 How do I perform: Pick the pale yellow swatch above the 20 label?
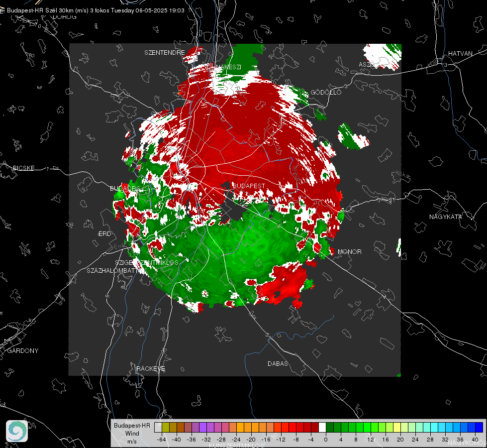397,428
